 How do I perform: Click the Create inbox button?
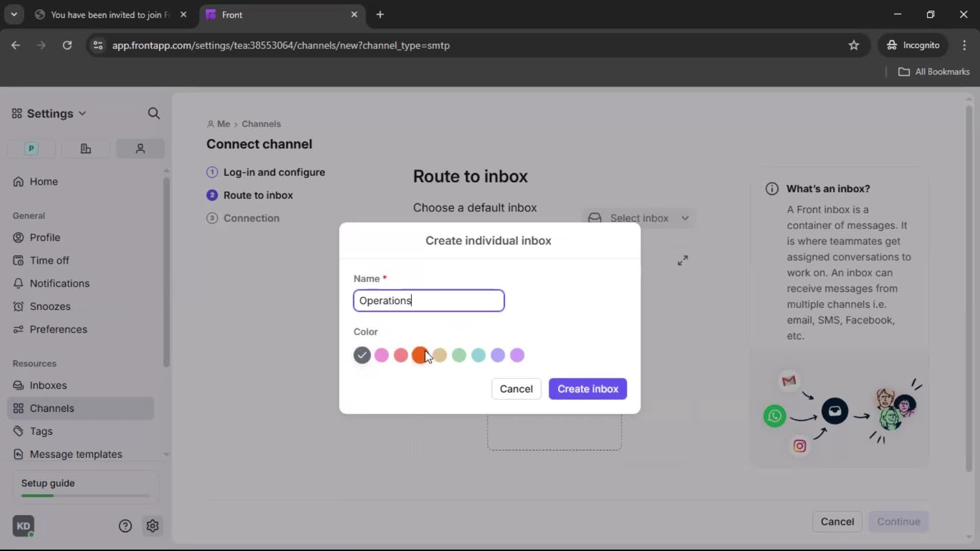[587, 389]
